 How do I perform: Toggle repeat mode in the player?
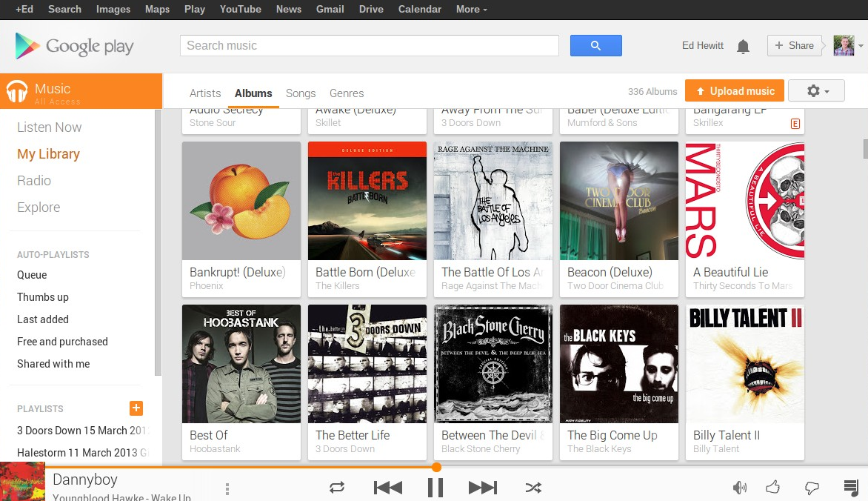coord(336,488)
